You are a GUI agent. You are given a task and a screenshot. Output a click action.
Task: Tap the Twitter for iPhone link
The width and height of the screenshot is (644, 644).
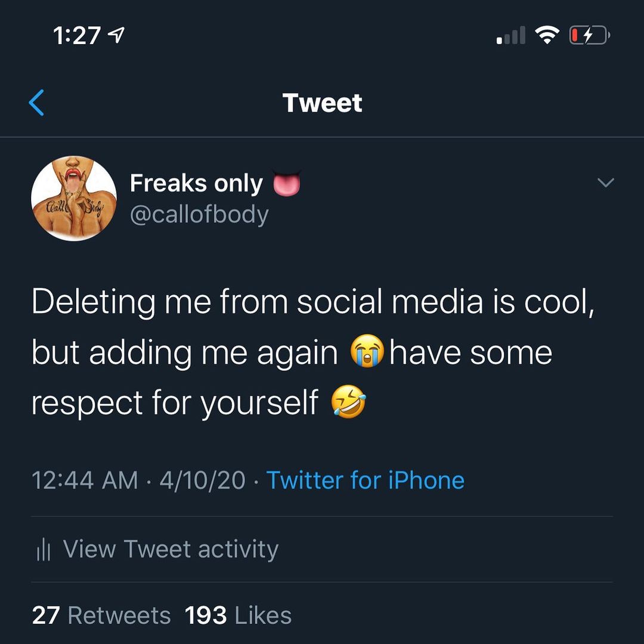pos(365,480)
